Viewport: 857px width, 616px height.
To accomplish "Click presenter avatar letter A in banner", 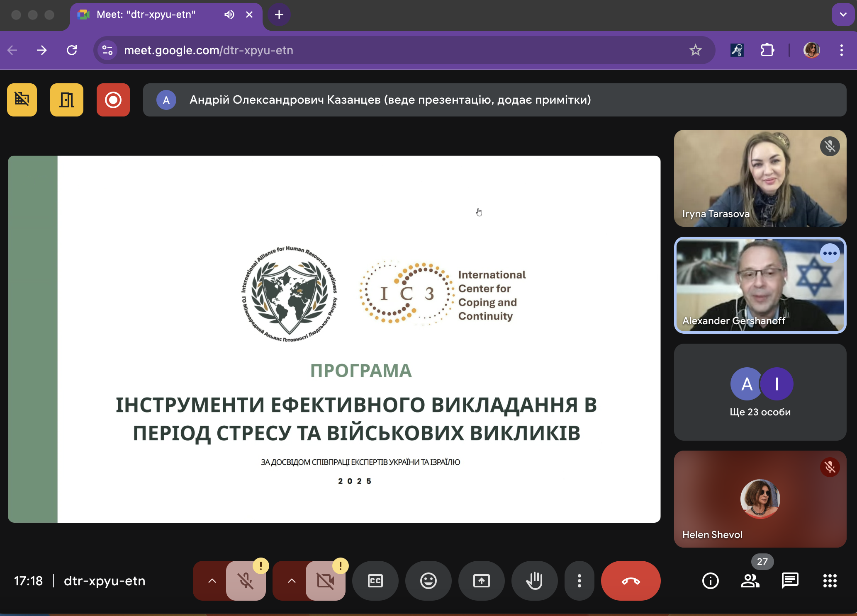I will [166, 100].
